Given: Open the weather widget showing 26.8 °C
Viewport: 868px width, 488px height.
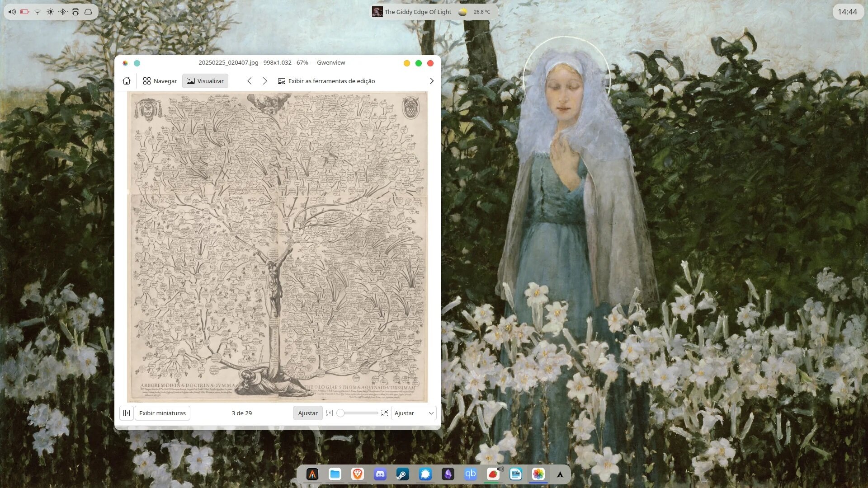Looking at the screenshot, I should point(475,12).
